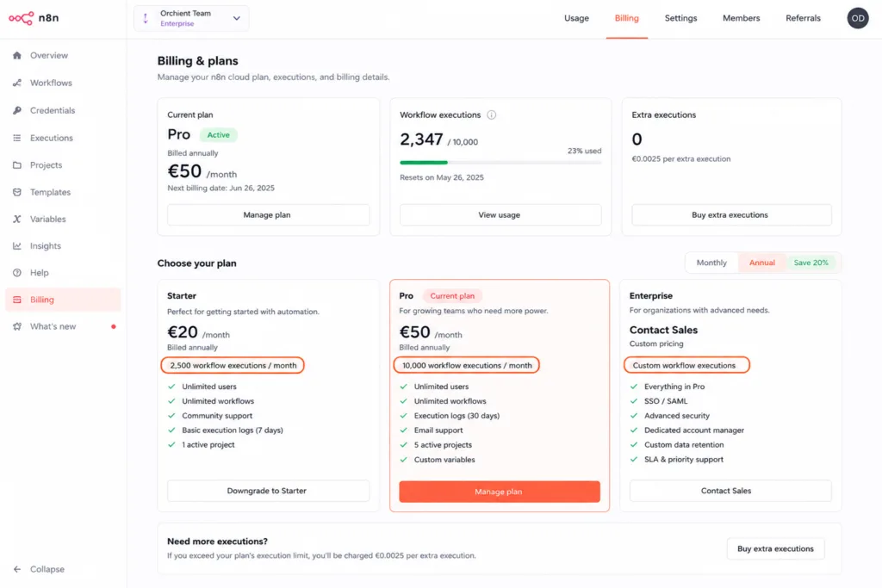882x588 pixels.
Task: Click the checkmark icon beside '1 active project'
Action: [171, 444]
